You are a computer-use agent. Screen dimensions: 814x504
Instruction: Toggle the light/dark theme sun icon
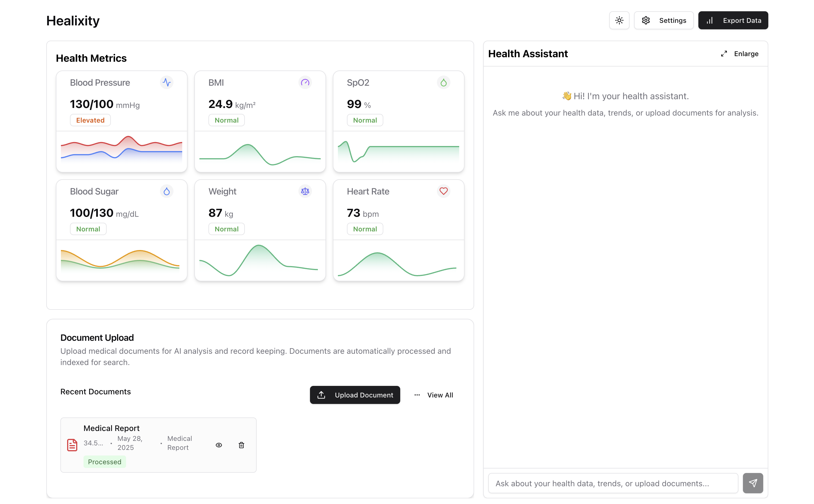point(619,20)
